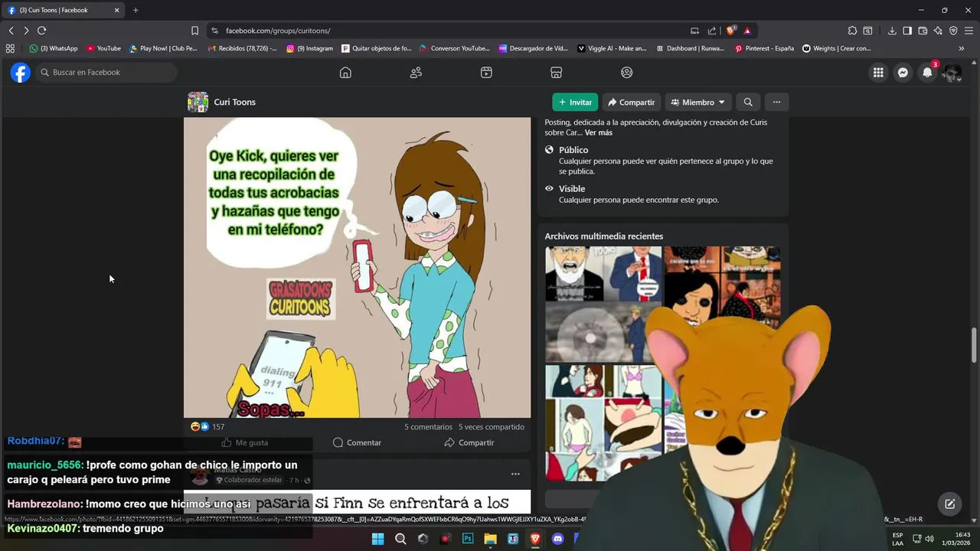Viewport: 980px width, 551px height.
Task: Open the Kick comic post image
Action: (357, 267)
